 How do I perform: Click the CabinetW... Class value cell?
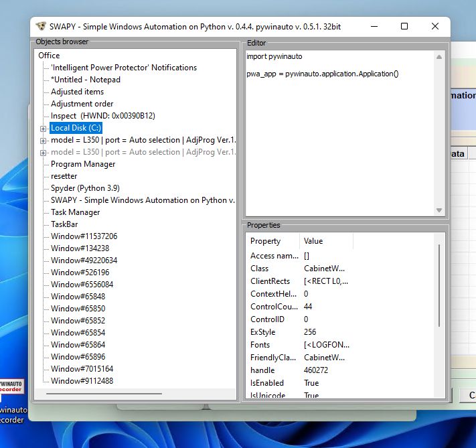324,269
